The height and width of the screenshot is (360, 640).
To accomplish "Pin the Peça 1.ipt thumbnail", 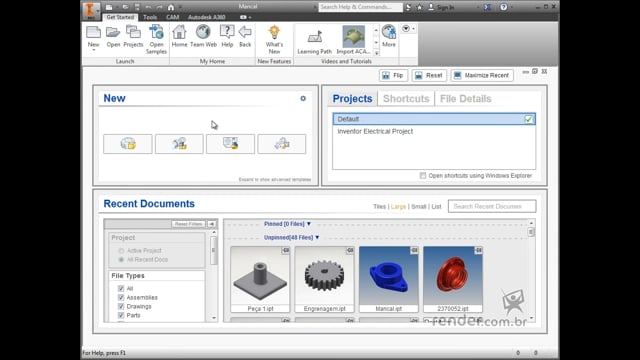I will 285,250.
